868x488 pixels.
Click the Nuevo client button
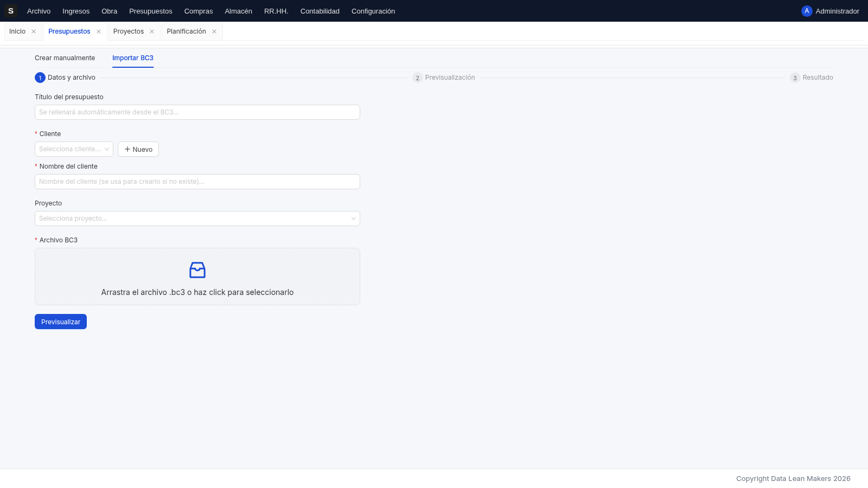click(138, 149)
